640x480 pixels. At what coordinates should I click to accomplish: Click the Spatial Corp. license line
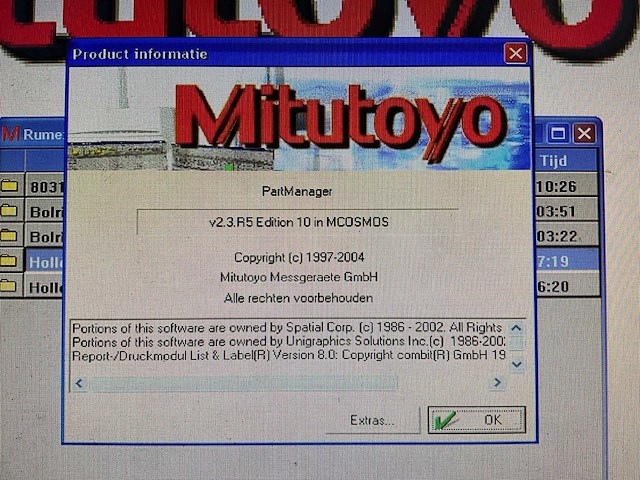point(287,328)
